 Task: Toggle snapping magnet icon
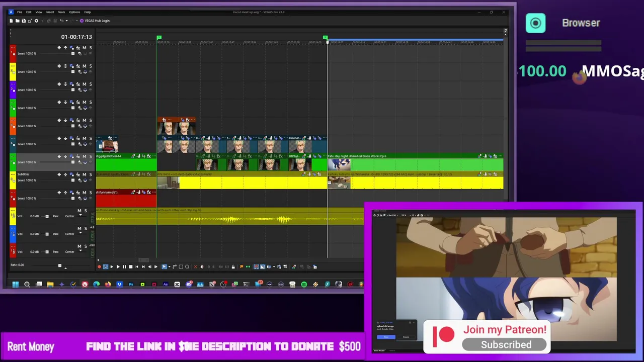[256, 266]
